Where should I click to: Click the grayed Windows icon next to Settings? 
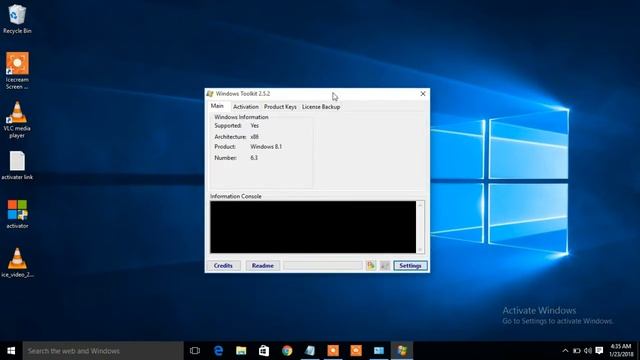(384, 266)
